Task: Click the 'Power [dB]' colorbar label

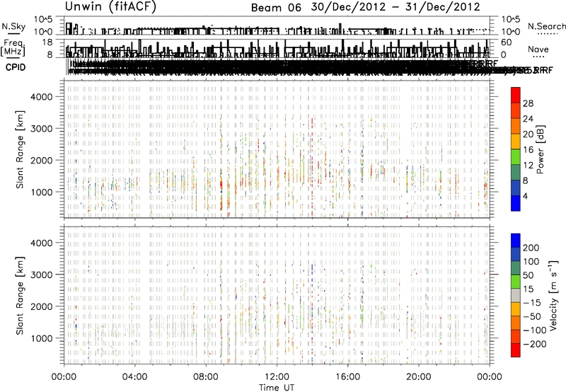Action: [x=541, y=149]
